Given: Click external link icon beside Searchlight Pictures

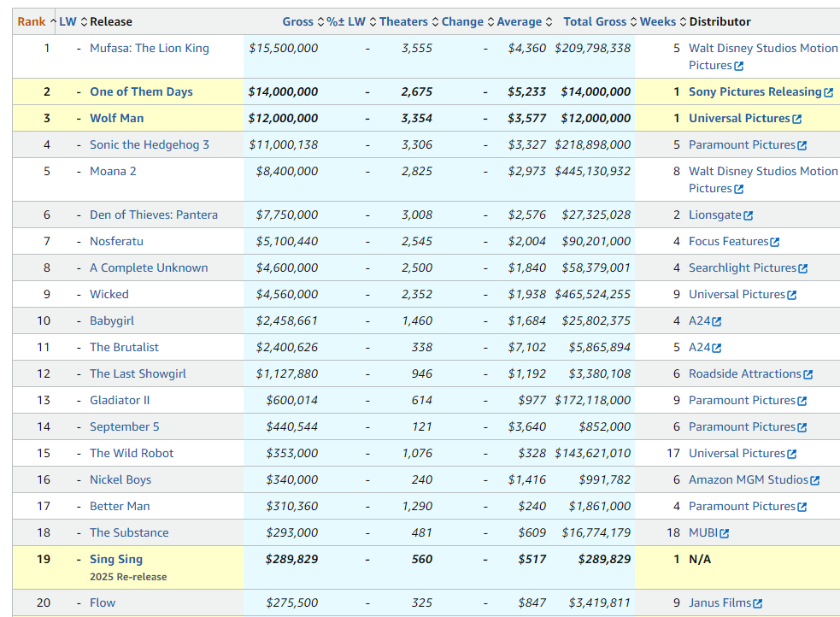Looking at the screenshot, I should (802, 268).
